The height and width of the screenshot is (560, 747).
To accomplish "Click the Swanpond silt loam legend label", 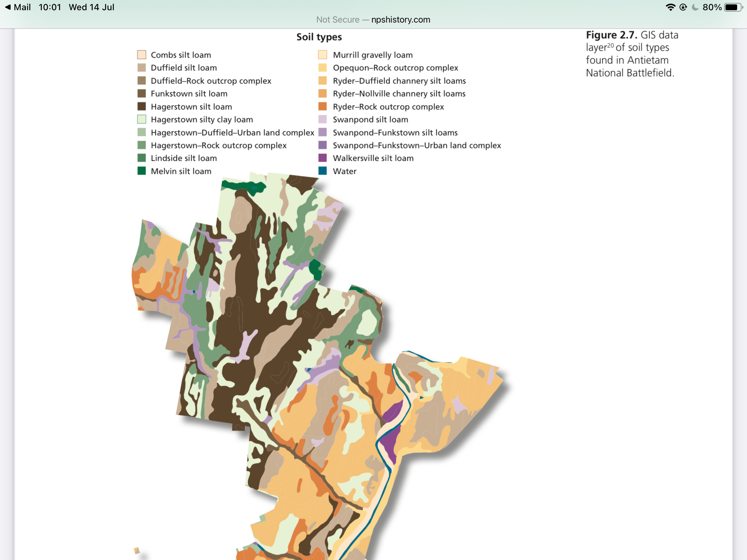I will (370, 120).
